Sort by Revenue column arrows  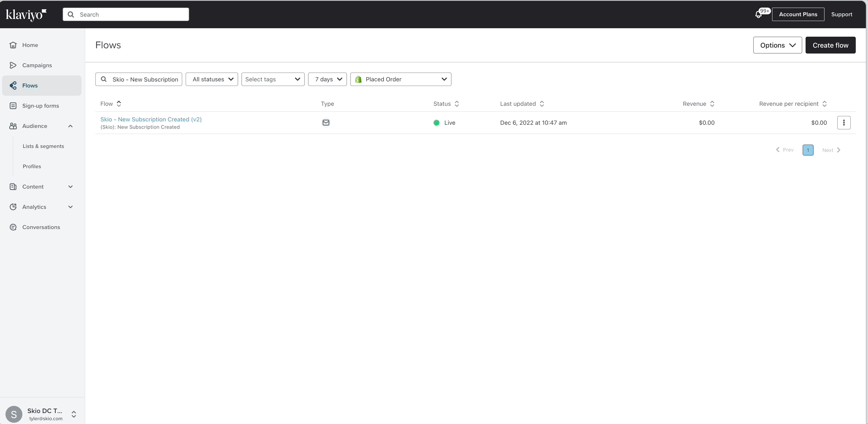pyautogui.click(x=712, y=104)
